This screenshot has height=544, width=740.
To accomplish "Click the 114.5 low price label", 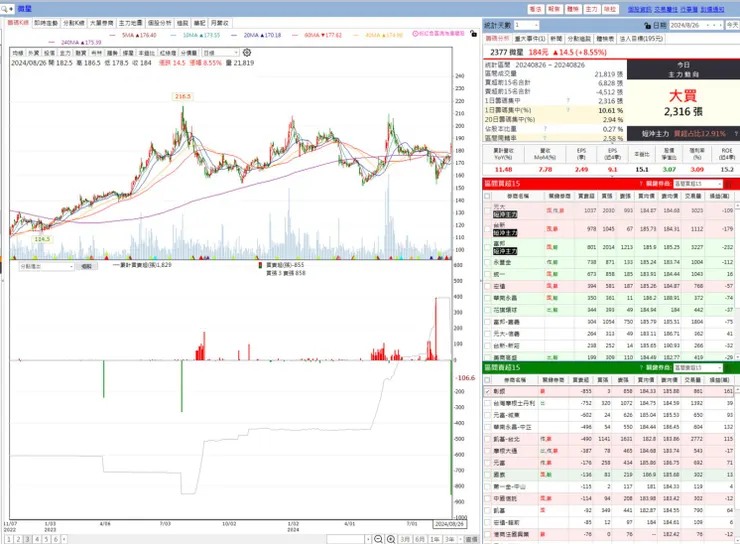I will [42, 239].
